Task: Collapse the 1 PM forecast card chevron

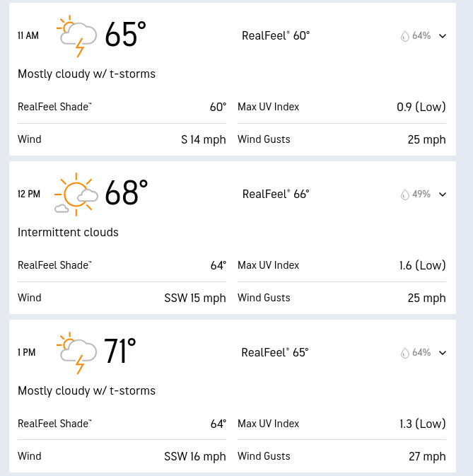Action: coord(443,353)
